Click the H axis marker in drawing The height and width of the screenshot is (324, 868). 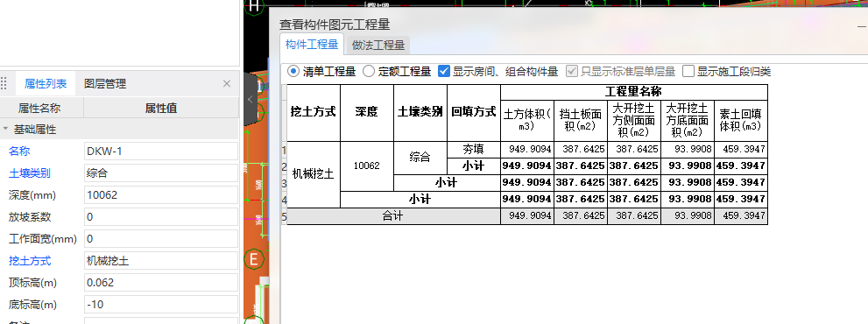click(x=254, y=6)
